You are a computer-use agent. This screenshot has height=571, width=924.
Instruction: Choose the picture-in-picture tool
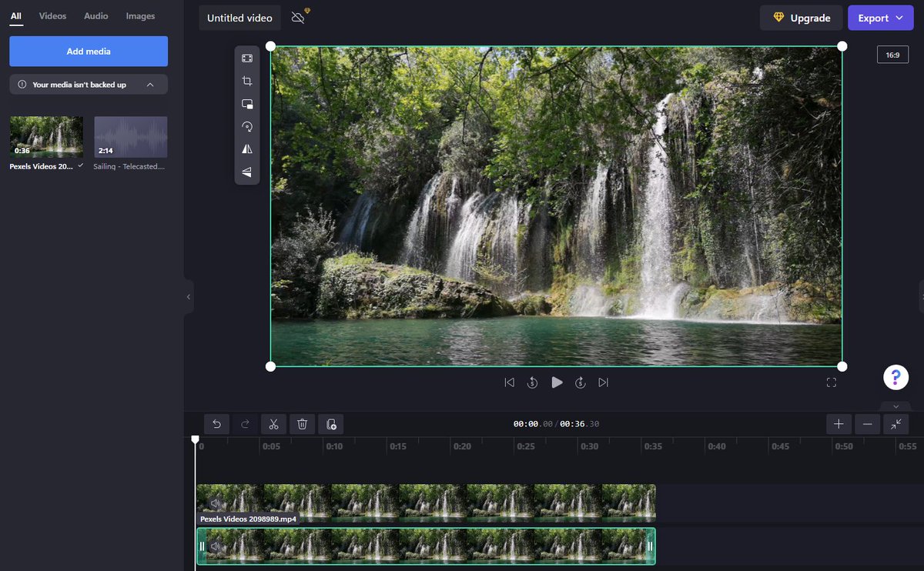point(247,104)
